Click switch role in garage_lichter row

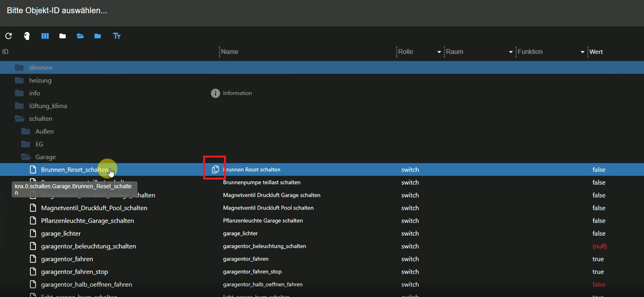[x=410, y=233]
